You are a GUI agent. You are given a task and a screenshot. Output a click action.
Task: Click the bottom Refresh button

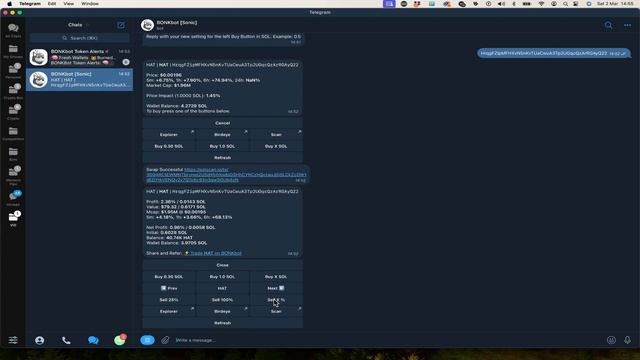tap(222, 323)
